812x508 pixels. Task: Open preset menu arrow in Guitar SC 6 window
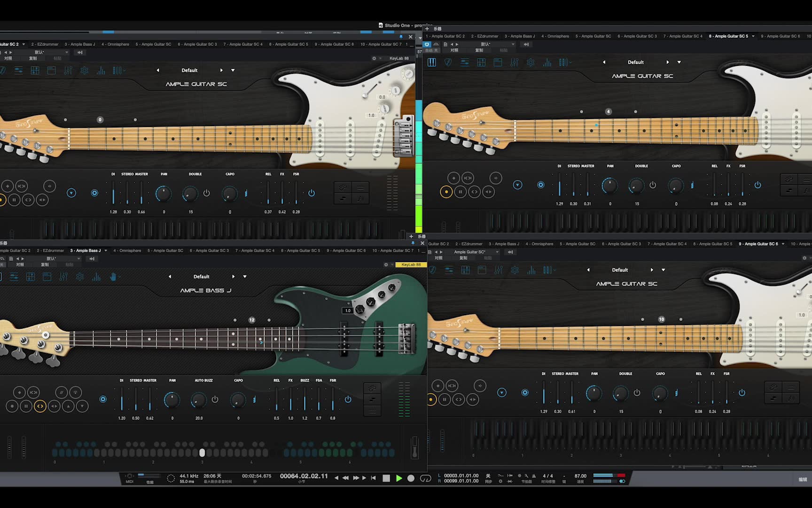coord(664,270)
